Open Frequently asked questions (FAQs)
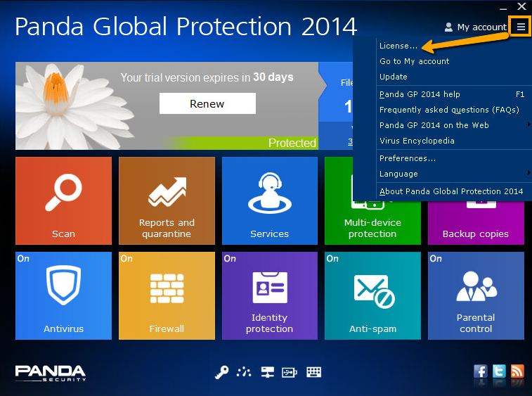532x396 pixels. point(449,110)
